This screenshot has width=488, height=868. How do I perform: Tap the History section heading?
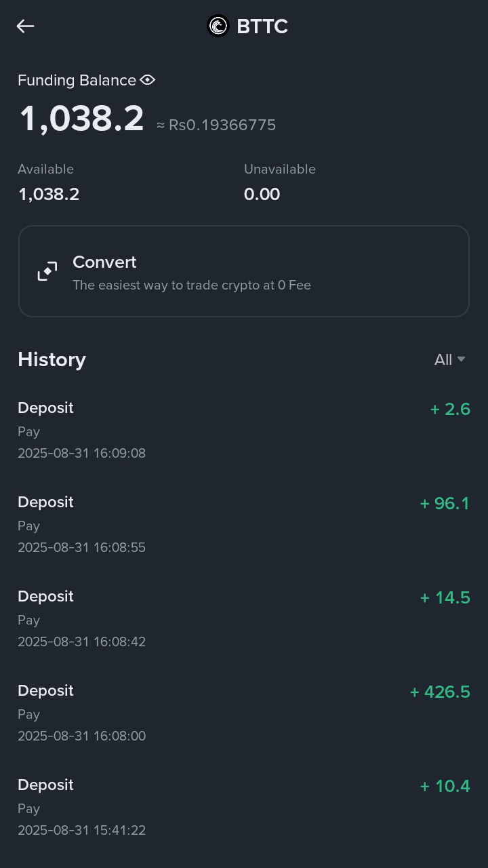pos(52,359)
